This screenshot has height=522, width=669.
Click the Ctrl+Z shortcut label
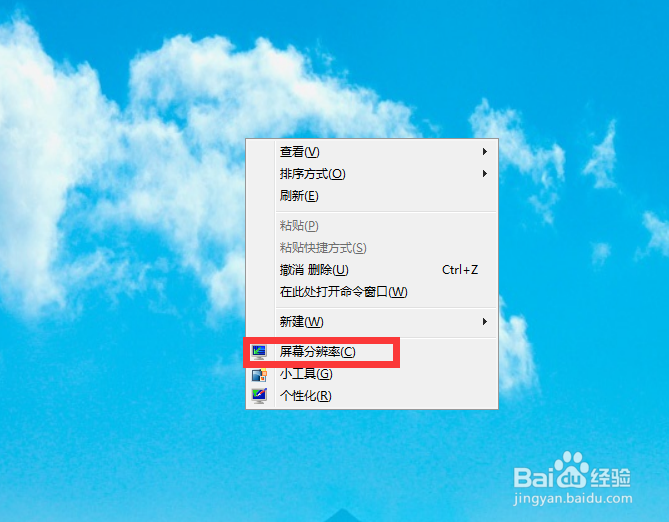(x=460, y=270)
